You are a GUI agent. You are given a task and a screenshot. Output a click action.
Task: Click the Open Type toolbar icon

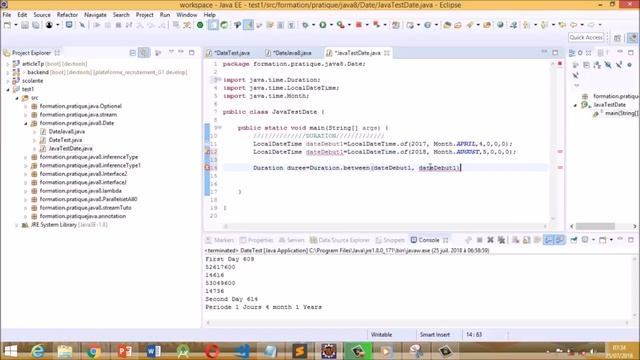point(447,25)
